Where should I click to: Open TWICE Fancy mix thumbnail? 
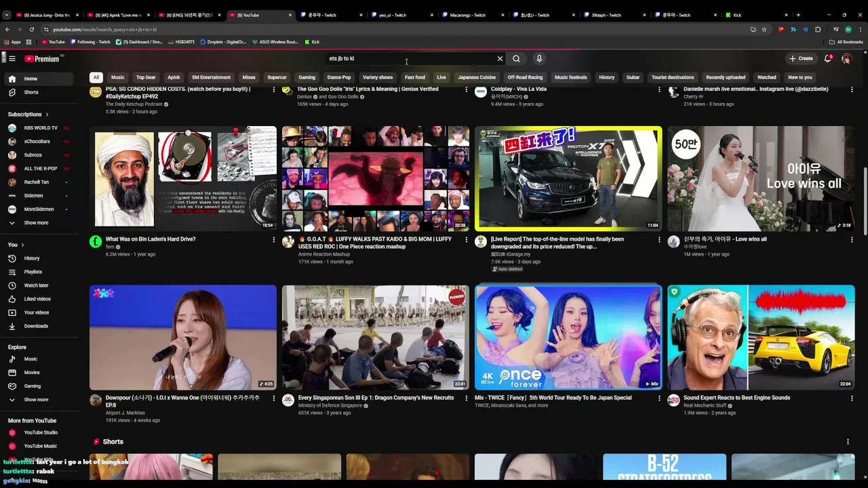[568, 338]
